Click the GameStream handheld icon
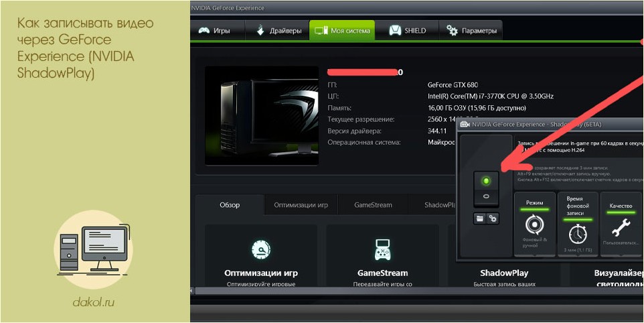Viewport: 644px width, 323px height. click(382, 249)
